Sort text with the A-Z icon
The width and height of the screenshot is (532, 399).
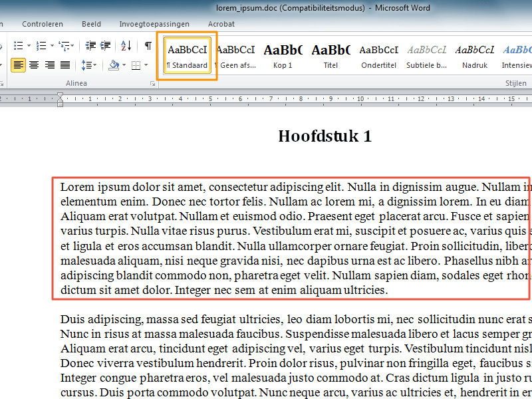coord(126,45)
